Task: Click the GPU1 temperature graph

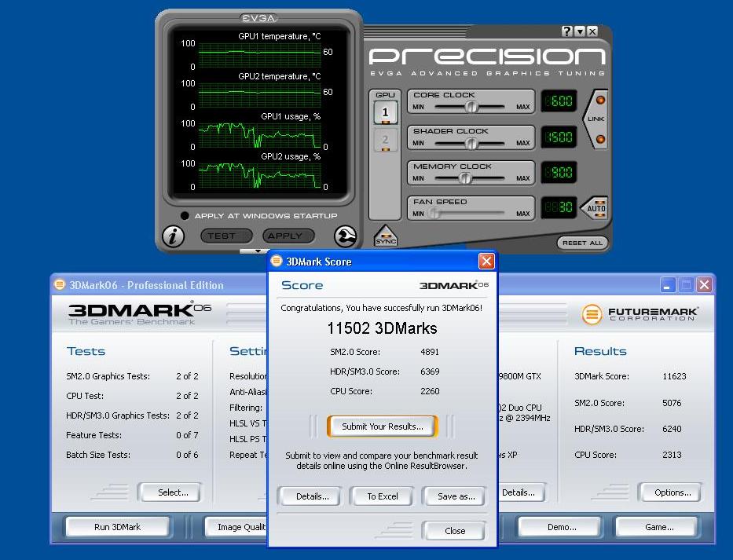Action: (x=259, y=55)
